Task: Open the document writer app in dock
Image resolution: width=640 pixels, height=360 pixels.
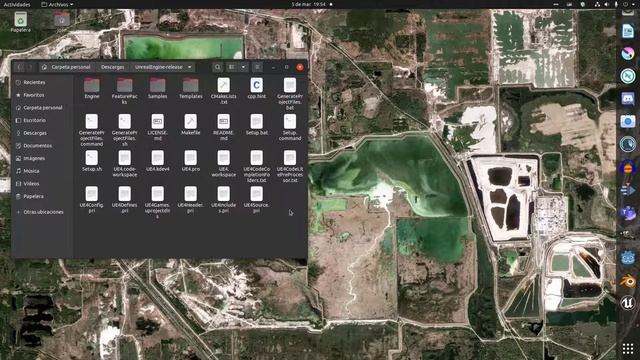Action: click(628, 31)
